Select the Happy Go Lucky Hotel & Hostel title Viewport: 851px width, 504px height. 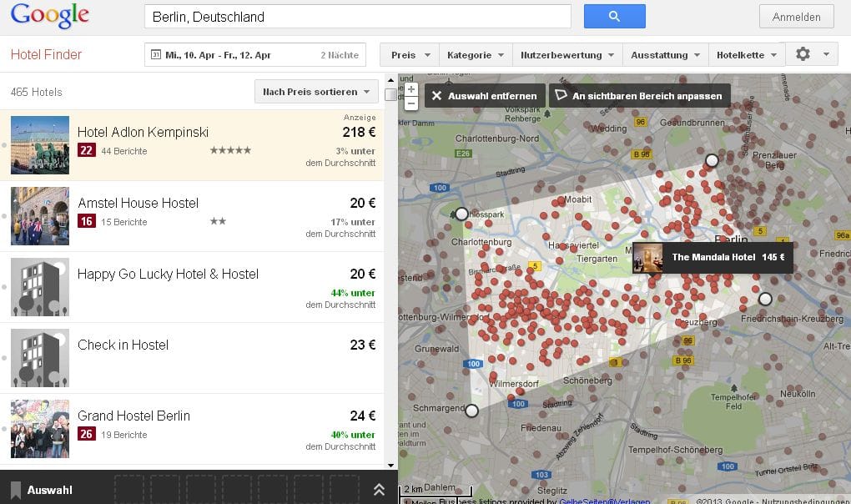pos(168,274)
